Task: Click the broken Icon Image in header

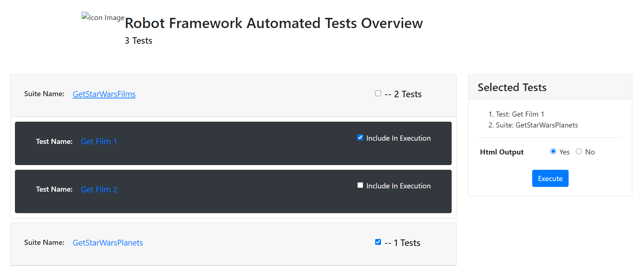Action: [x=103, y=17]
